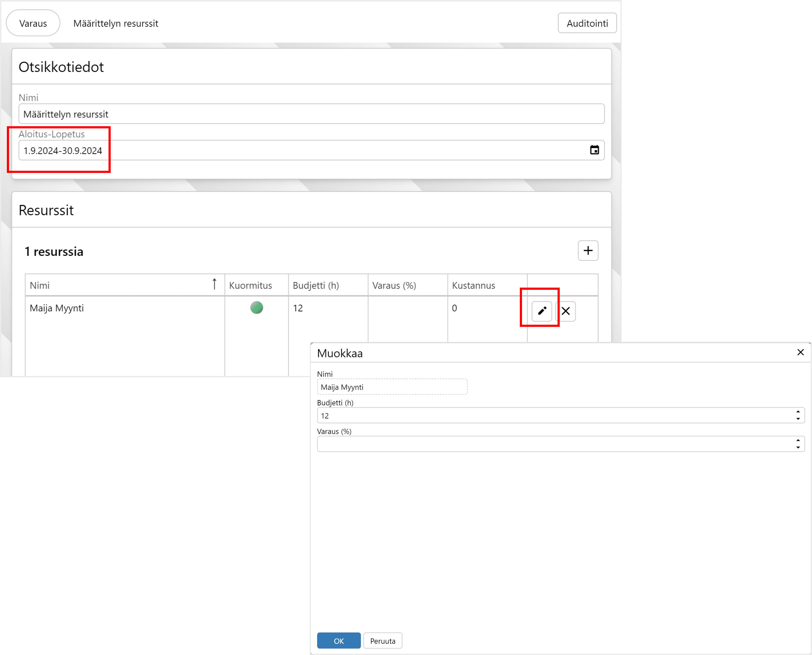This screenshot has height=655, width=812.
Task: Cancel editing with Peruuta button
Action: click(382, 641)
